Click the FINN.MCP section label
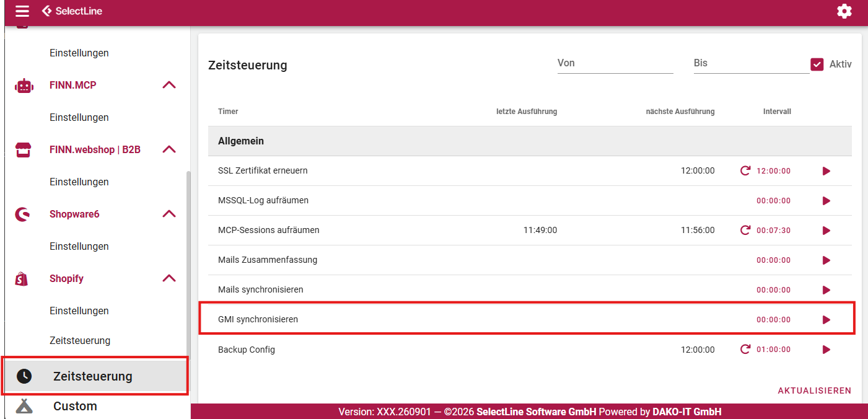This screenshot has width=868, height=419. click(73, 85)
